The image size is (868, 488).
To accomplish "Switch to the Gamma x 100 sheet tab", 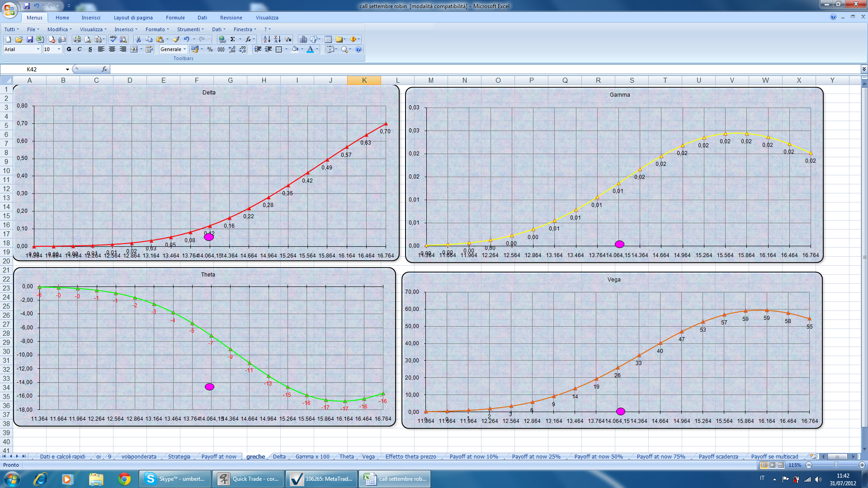I will [x=312, y=457].
